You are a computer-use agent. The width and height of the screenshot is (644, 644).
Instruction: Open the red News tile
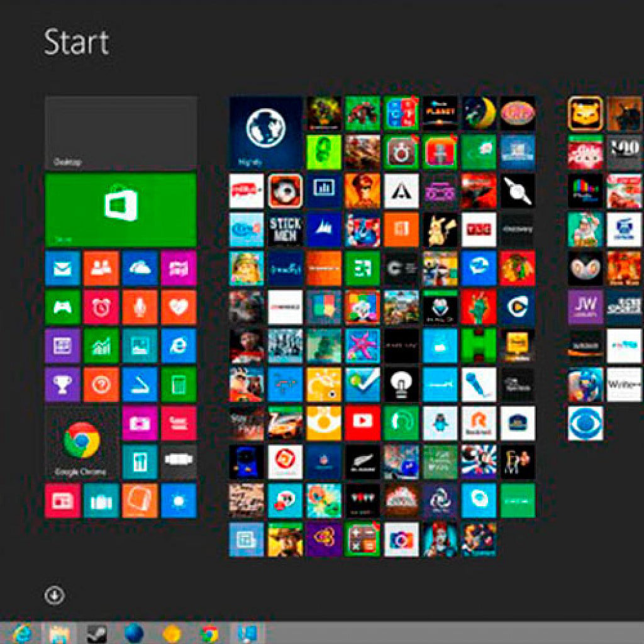pyautogui.click(x=62, y=501)
